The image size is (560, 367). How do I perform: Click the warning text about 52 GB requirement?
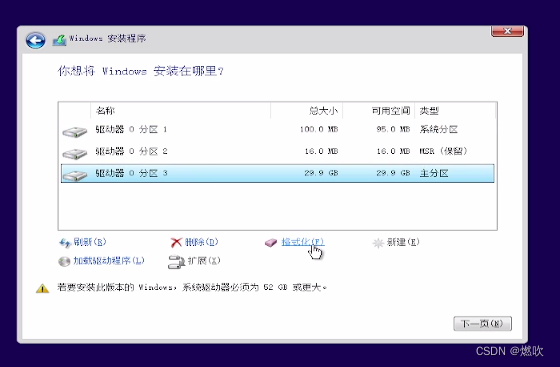click(192, 287)
